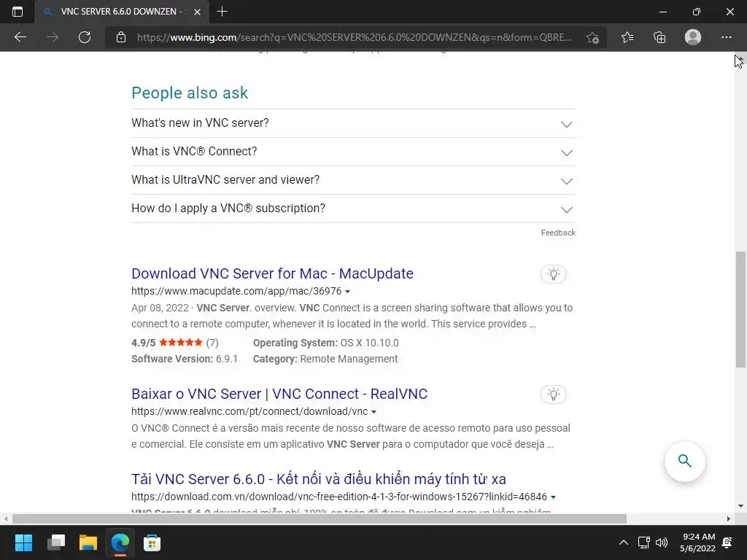
Task: Click the Feedback link
Action: point(558,233)
